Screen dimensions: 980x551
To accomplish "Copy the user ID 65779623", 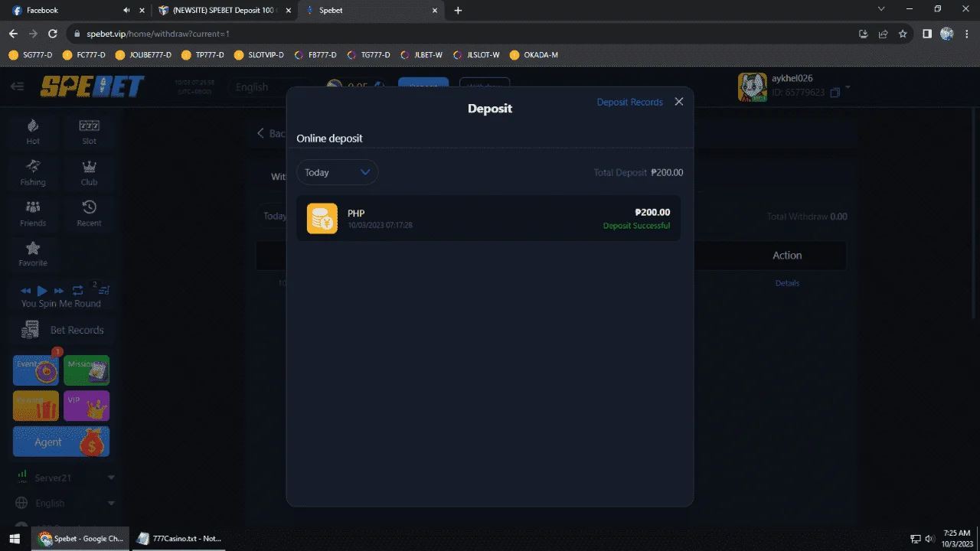I will click(835, 93).
